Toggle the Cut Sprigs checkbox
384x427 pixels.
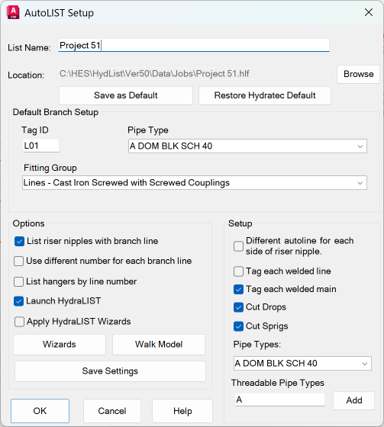238,326
